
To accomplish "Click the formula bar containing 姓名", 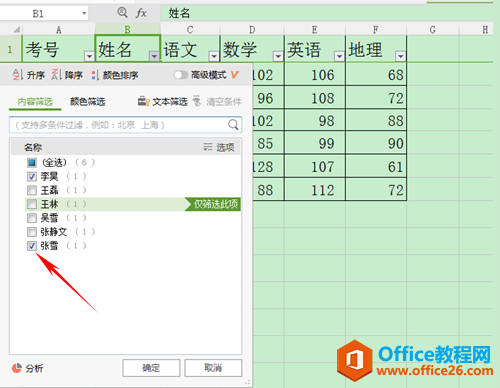I will [x=327, y=13].
